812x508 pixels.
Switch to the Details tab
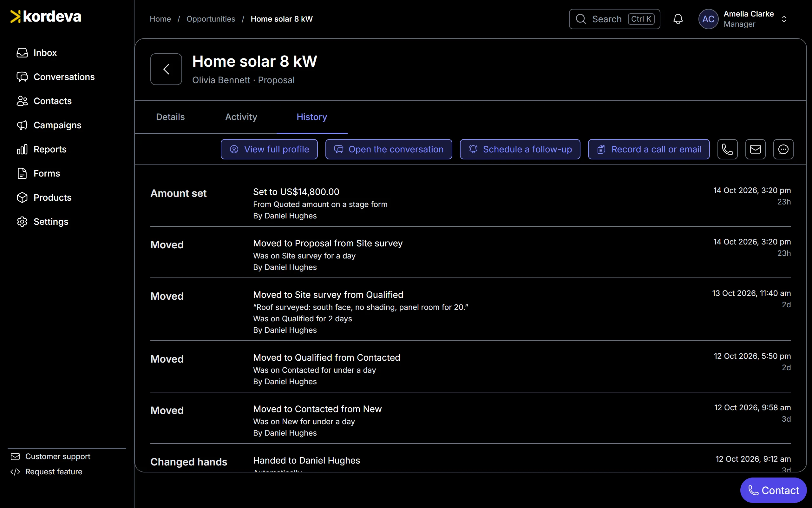[x=170, y=117]
